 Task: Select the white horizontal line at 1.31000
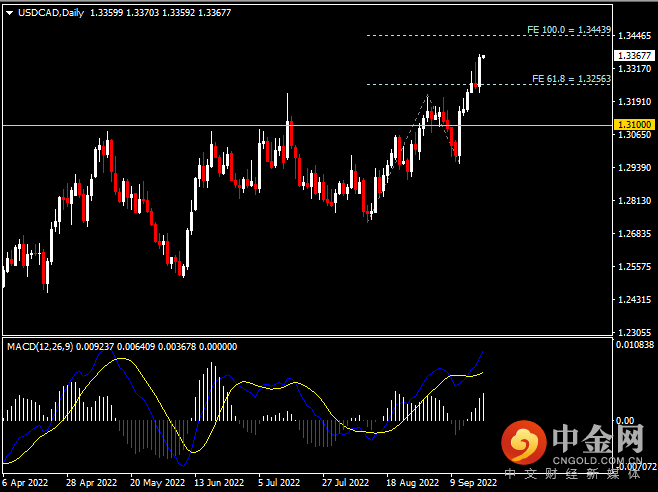click(200, 125)
